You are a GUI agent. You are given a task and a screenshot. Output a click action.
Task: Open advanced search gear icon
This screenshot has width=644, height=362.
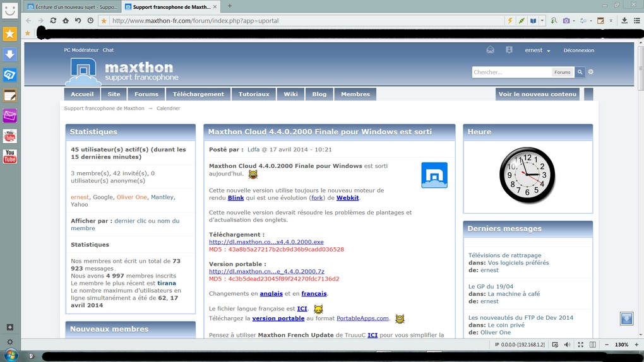[x=591, y=72]
